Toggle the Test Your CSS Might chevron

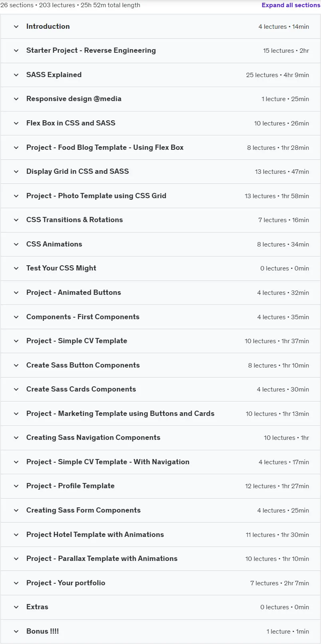pyautogui.click(x=16, y=268)
